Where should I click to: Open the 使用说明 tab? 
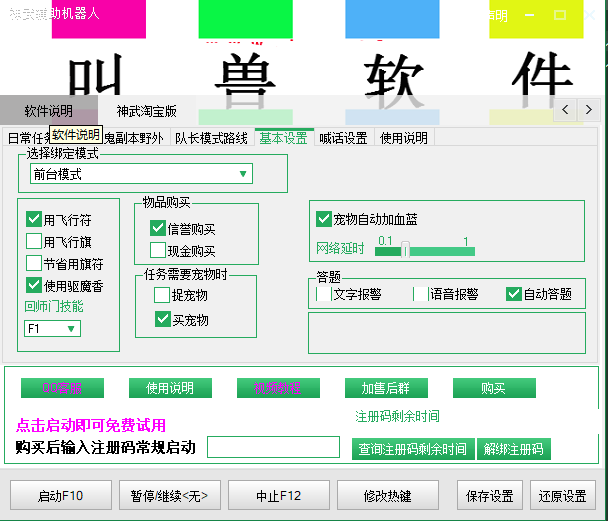click(x=404, y=138)
